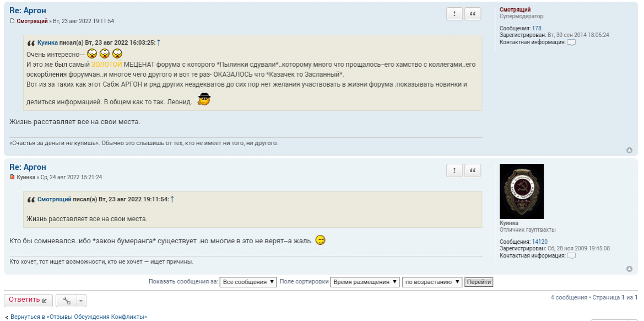The image size is (644, 321).
Task: Go to top from Куинка's post
Action: coord(629,269)
